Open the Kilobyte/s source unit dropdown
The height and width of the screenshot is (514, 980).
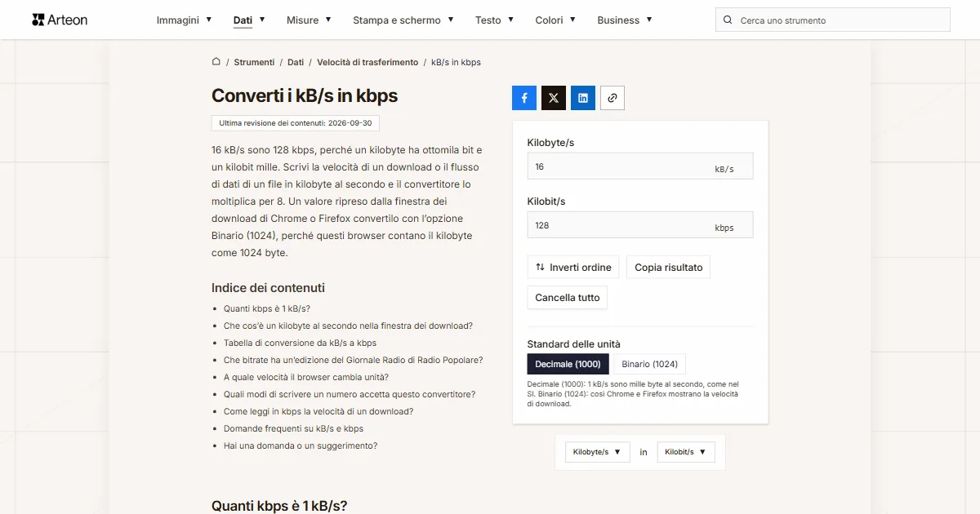[597, 452]
